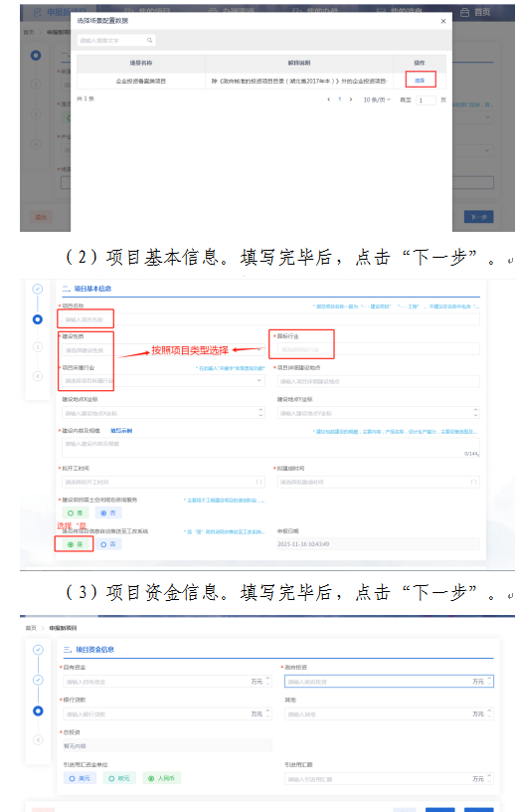Click the 申报新项目 breadcrumb in funding screen
Image resolution: width=517 pixels, height=812 pixels.
coord(64,628)
